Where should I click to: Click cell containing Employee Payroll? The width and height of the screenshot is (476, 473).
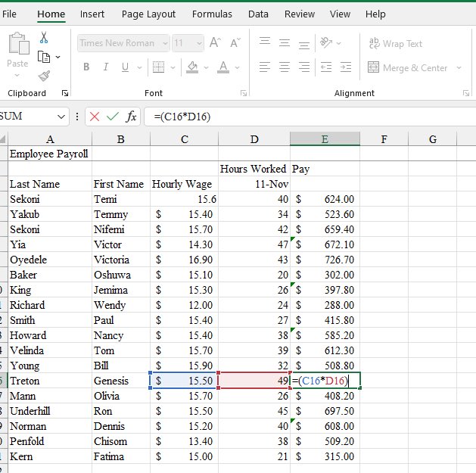point(50,154)
